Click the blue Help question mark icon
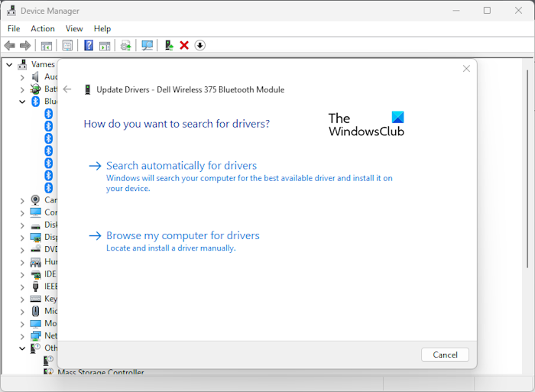Image resolution: width=535 pixels, height=392 pixels. coord(89,45)
